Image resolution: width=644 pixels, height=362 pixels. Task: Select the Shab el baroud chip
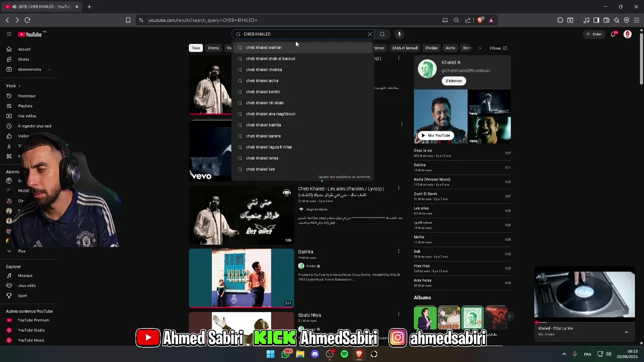405,48
